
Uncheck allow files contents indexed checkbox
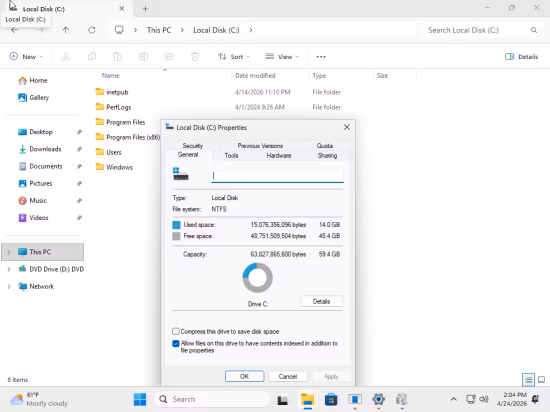tap(176, 343)
